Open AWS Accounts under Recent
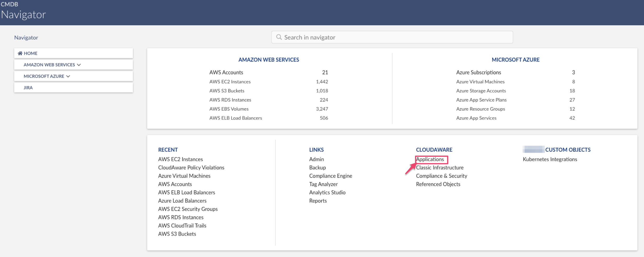 pos(175,184)
